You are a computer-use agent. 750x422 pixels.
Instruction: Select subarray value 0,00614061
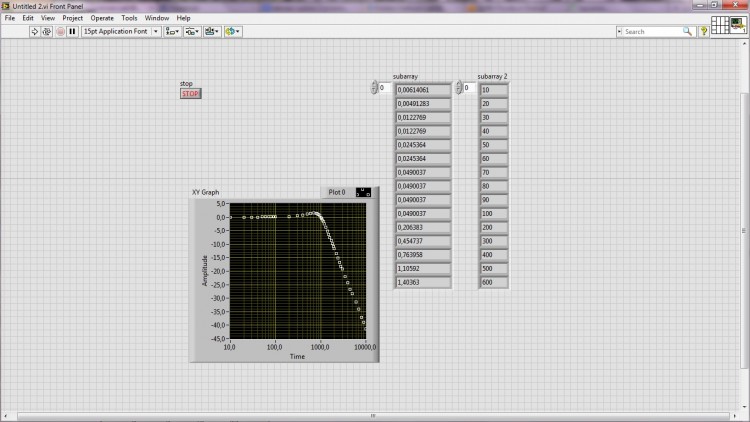pos(423,90)
